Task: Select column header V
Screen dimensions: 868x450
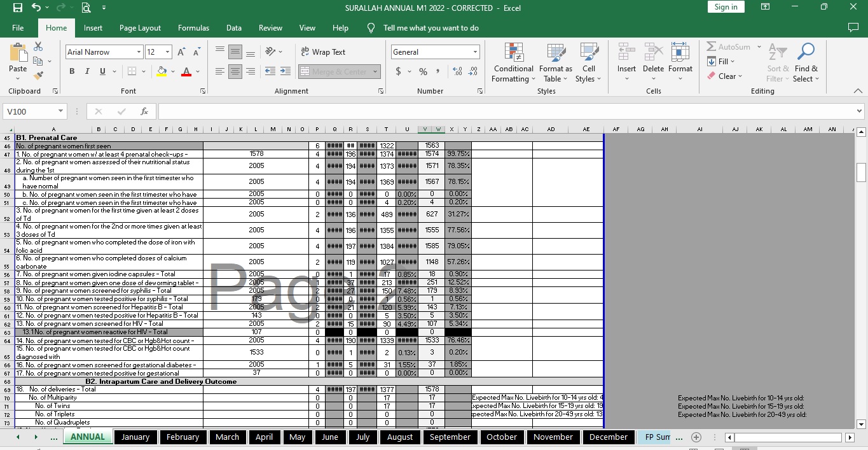Action: (424, 129)
